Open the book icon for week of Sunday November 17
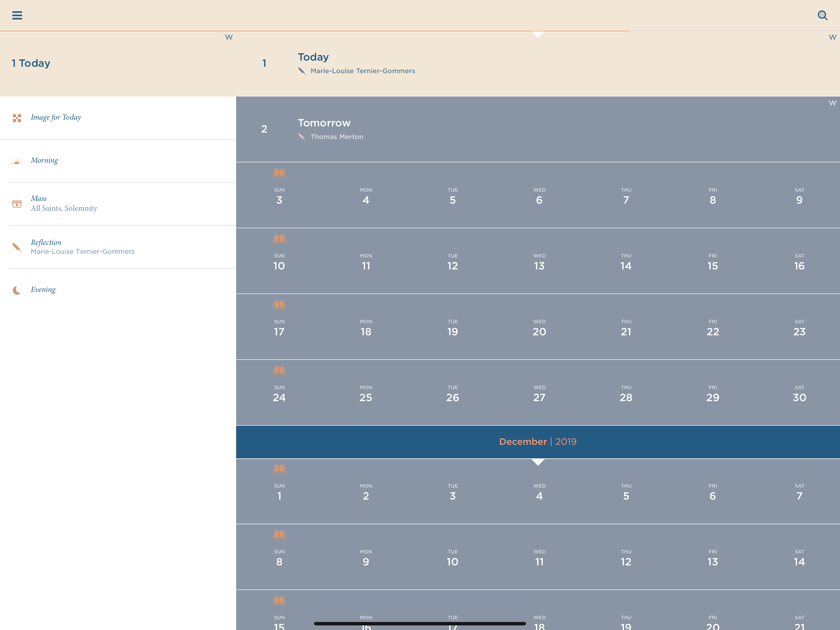Image resolution: width=840 pixels, height=630 pixels. (x=279, y=304)
